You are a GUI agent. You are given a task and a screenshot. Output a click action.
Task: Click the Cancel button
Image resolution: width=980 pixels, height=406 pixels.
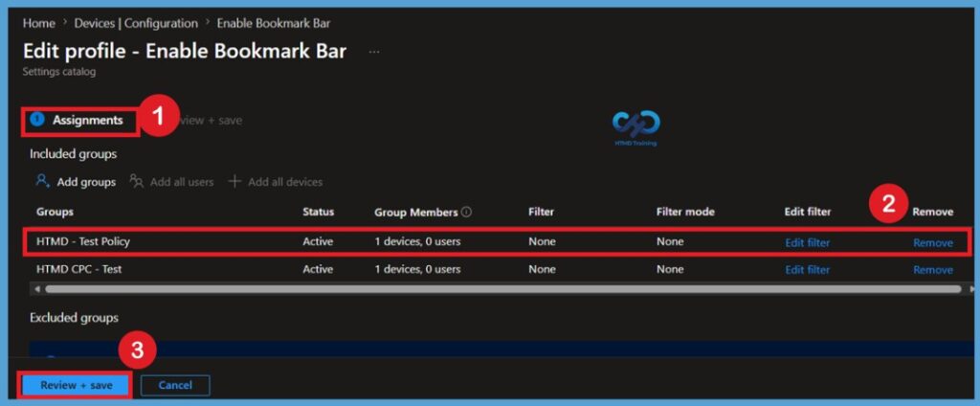[175, 385]
